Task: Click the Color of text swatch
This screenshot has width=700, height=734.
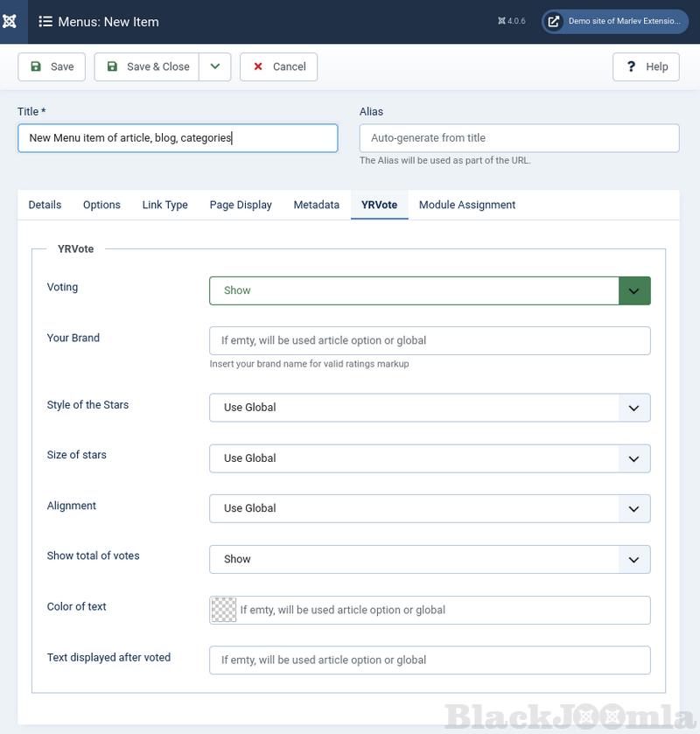Action: (224, 610)
